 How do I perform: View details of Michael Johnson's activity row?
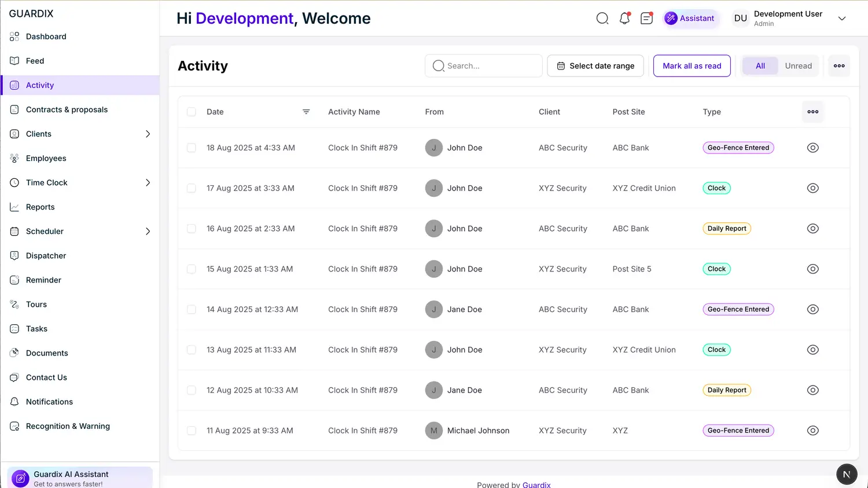[812, 431]
